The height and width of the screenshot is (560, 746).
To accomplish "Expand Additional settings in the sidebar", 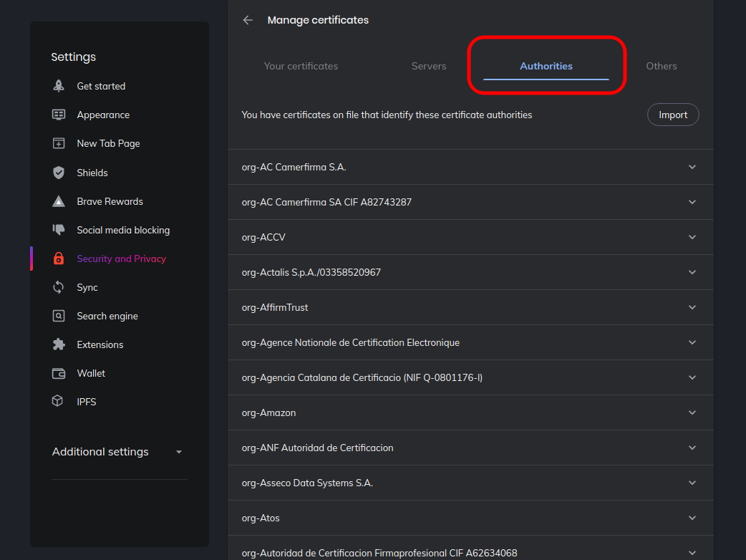I will [x=118, y=452].
